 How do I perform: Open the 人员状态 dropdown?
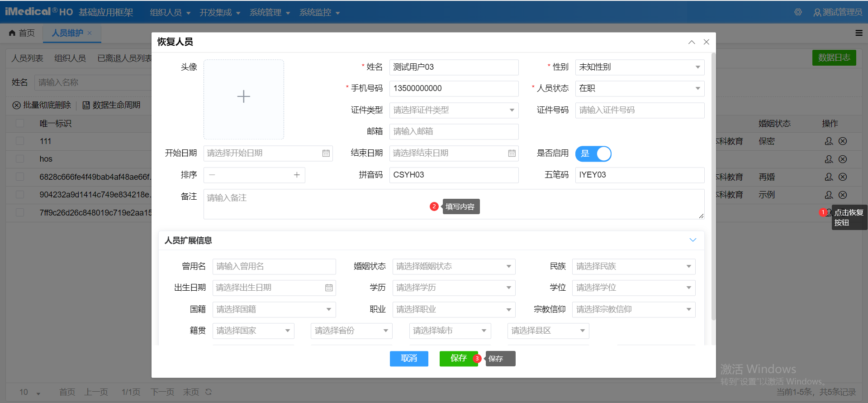[x=640, y=88]
